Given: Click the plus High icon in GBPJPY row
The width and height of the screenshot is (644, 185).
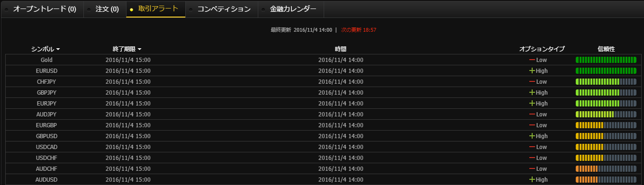Looking at the screenshot, I should (532, 92).
